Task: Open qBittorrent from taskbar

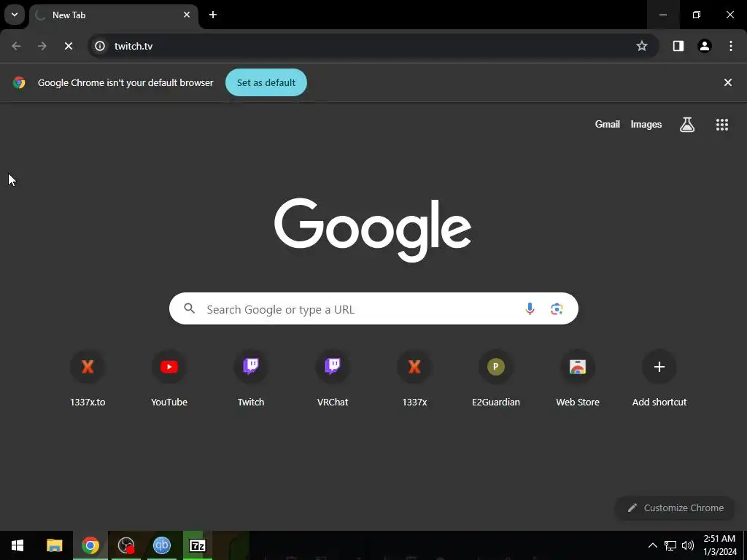Action: 162,545
